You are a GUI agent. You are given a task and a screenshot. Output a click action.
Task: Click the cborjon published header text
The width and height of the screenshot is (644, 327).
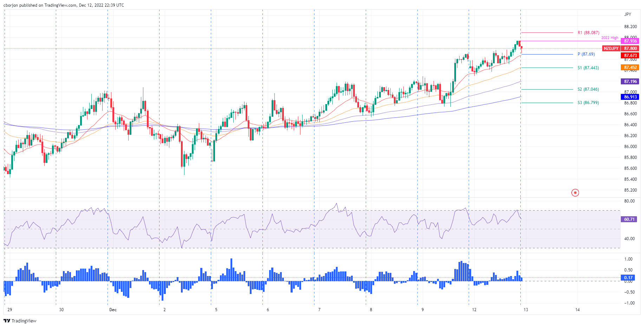click(x=64, y=5)
